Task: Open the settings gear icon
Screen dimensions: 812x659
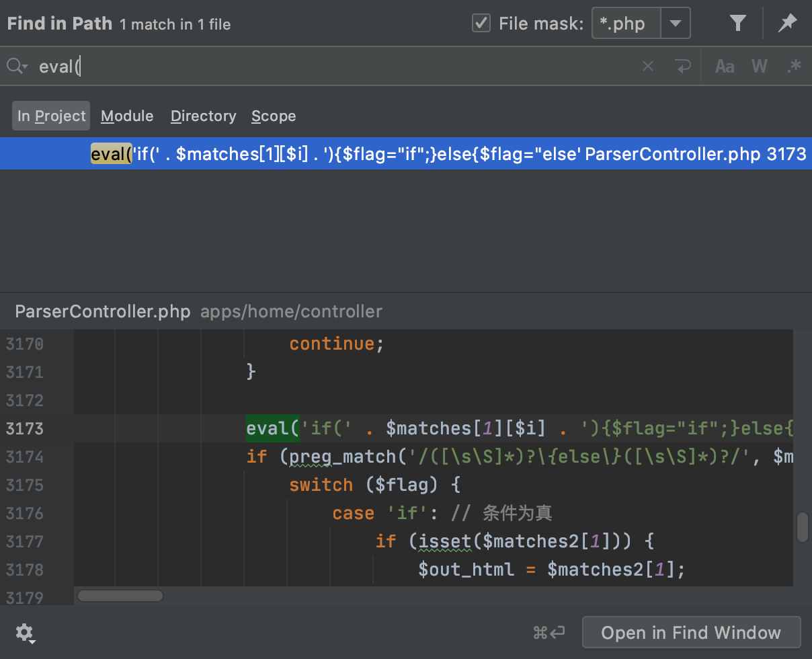Action: tap(26, 633)
